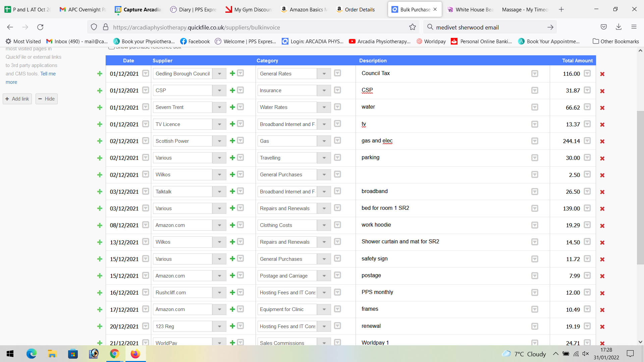Open Chrome from the taskbar

[114, 354]
